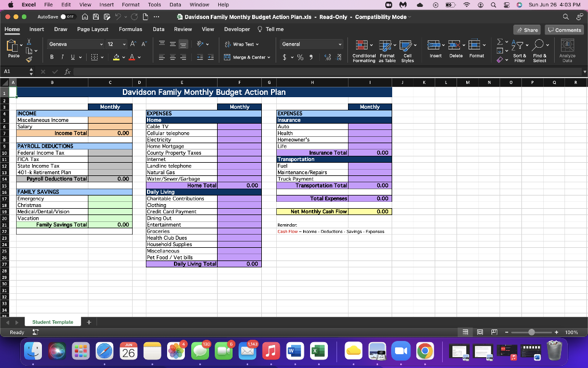588x368 pixels.
Task: Switch to Normal view in status bar
Action: (x=465, y=332)
